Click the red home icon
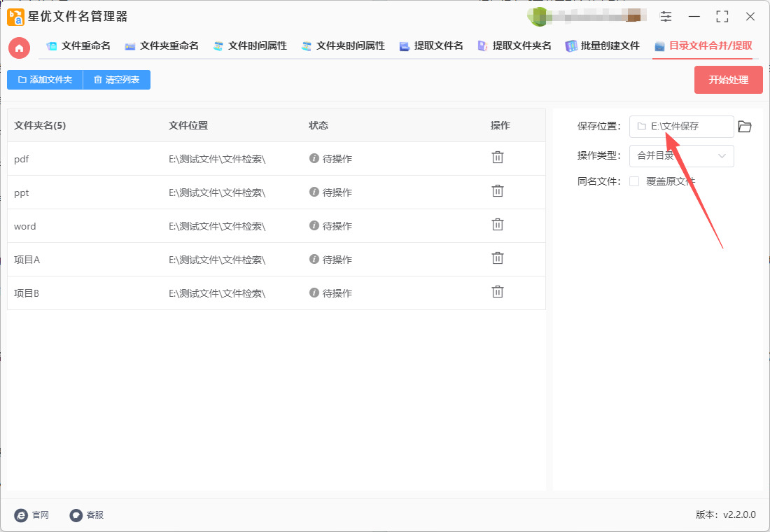This screenshot has width=770, height=532. [x=19, y=48]
